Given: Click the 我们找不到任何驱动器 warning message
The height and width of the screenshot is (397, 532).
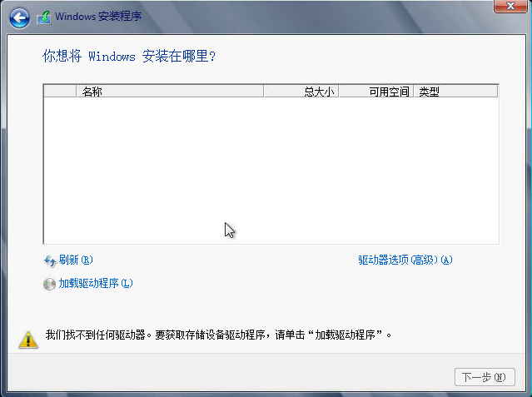Looking at the screenshot, I should click(218, 335).
